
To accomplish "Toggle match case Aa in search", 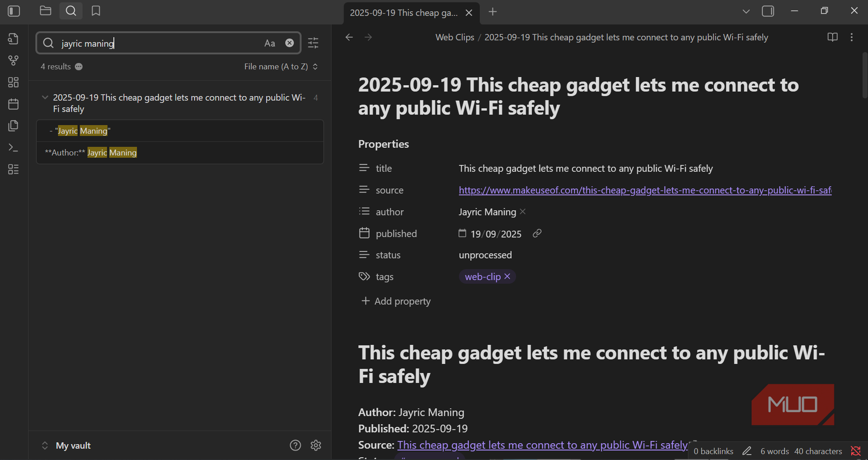I will click(x=270, y=43).
